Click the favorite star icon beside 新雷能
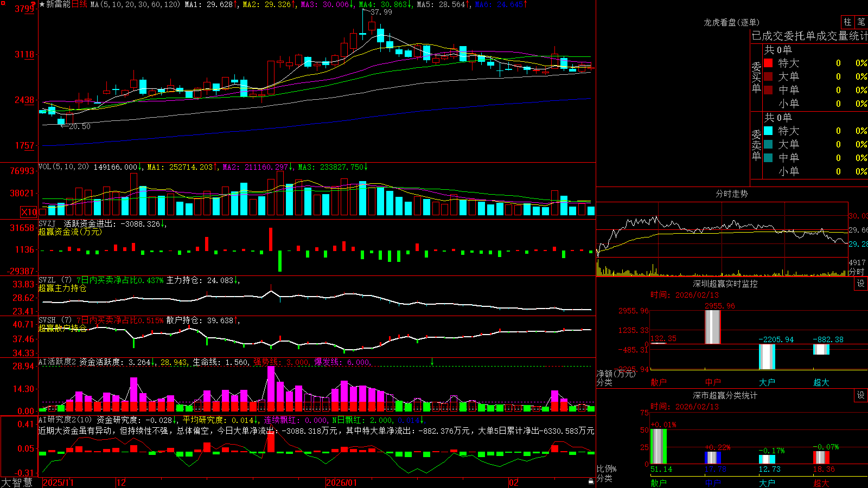The height and width of the screenshot is (488, 868). pos(42,4)
